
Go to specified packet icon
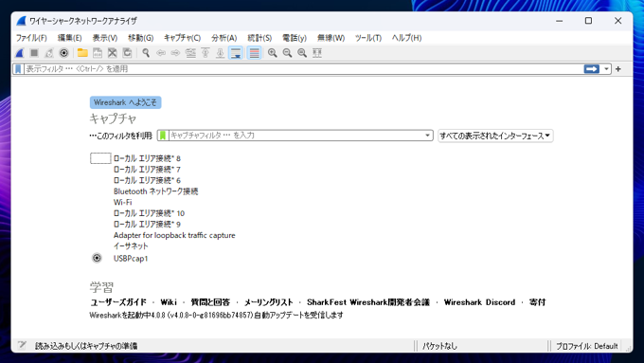pos(190,53)
